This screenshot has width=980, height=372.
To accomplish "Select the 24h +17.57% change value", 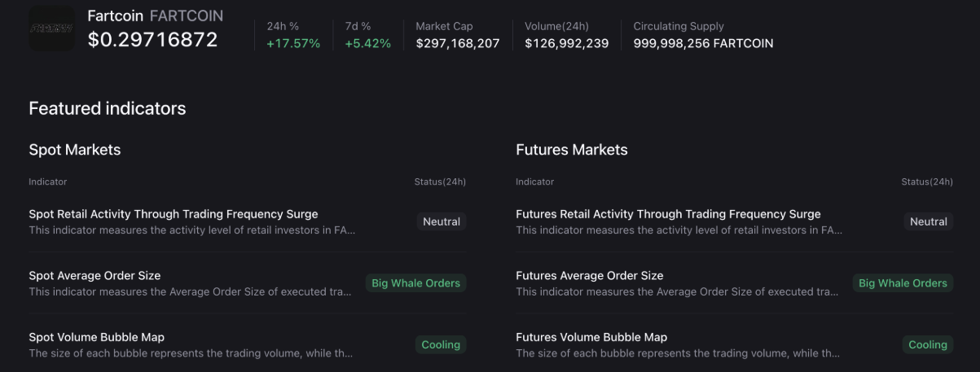I will 293,44.
